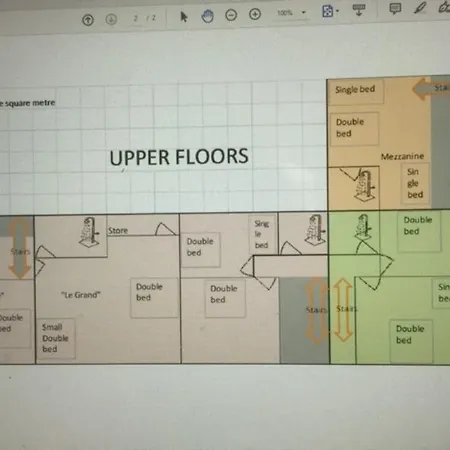Click the UPPER FLOORS heading text

[179, 157]
